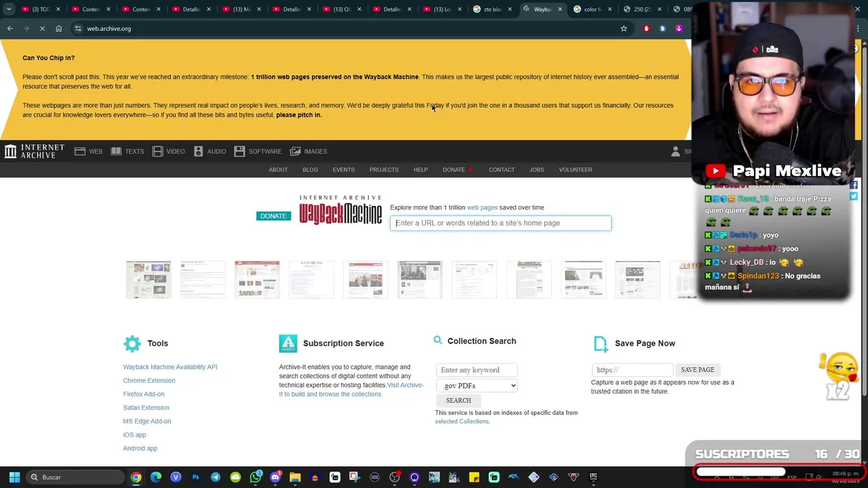Open Wayback Machine Availability API link
The height and width of the screenshot is (488, 868).
point(170,367)
